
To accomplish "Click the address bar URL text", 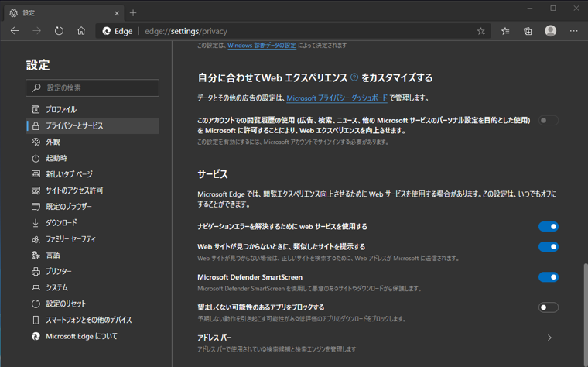I will [186, 31].
